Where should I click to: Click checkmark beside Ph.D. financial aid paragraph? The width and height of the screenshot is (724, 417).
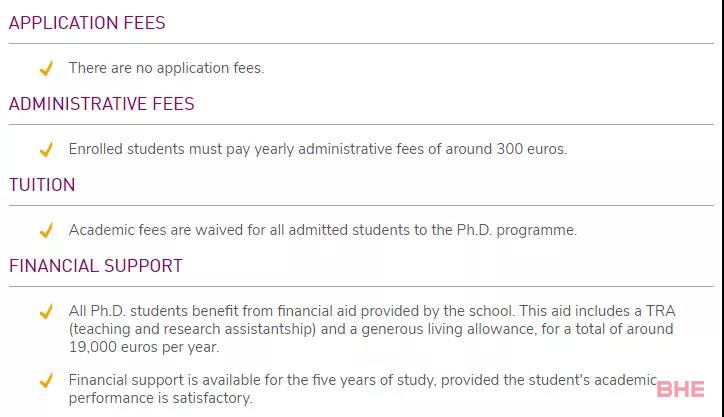[x=46, y=312]
